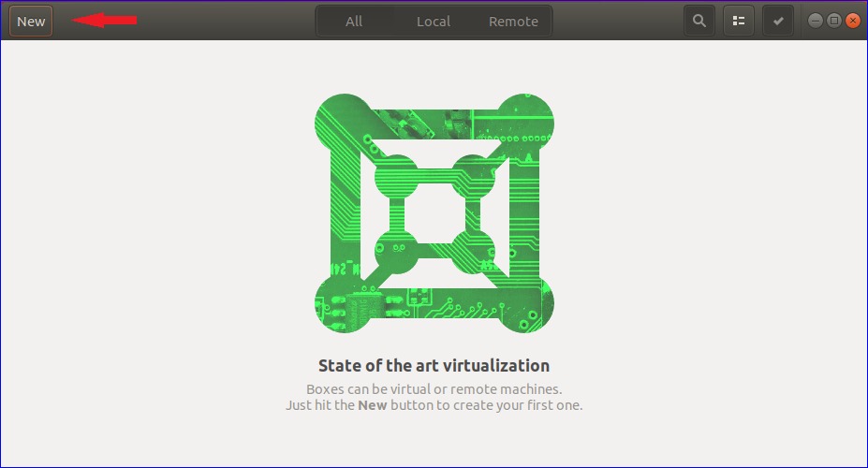
Task: Maximize the Boxes window
Action: (834, 21)
